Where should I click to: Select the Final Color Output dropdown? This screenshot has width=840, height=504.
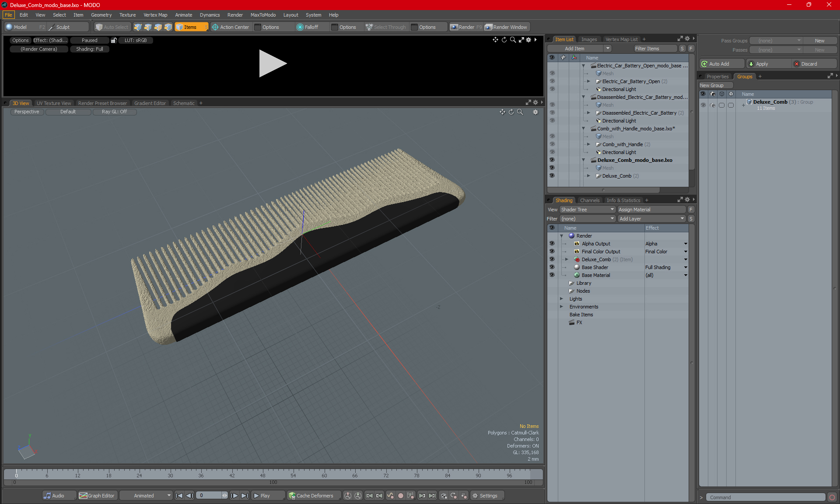coord(686,252)
